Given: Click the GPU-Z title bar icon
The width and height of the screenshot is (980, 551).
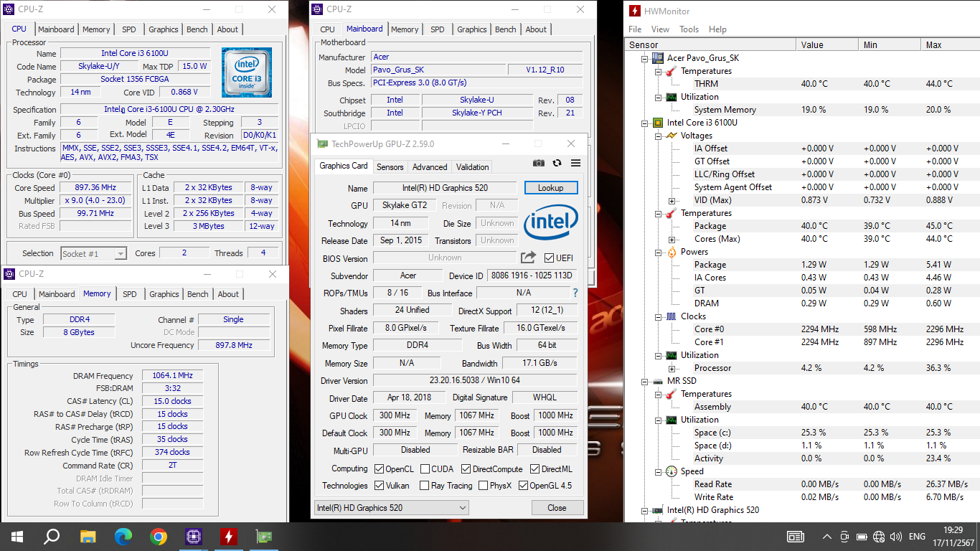Looking at the screenshot, I should [323, 143].
